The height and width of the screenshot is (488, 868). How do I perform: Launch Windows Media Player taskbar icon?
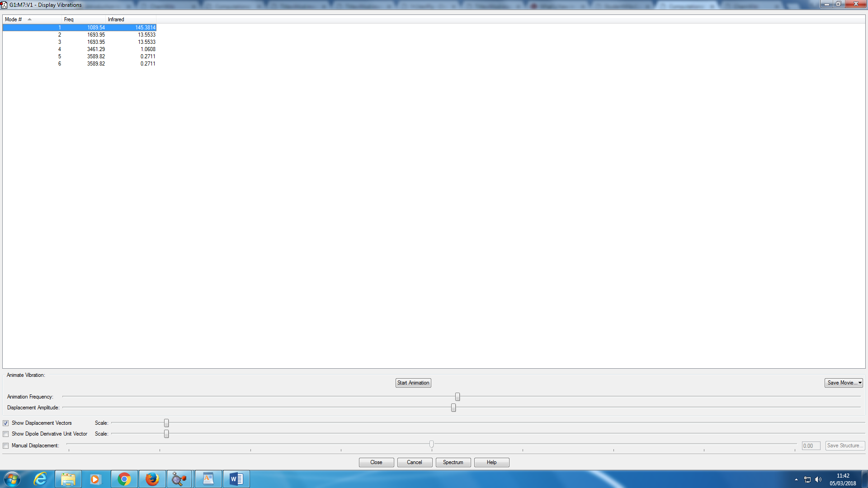click(95, 479)
